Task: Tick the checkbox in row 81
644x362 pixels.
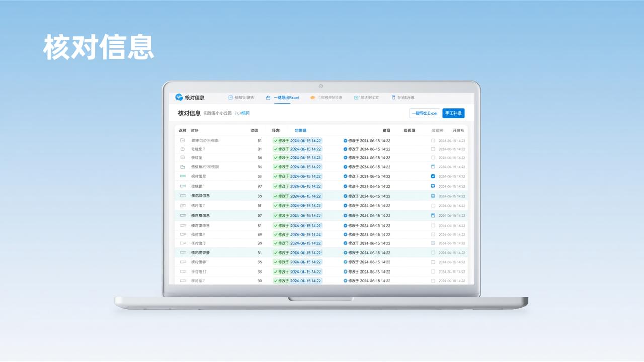Action: point(433,141)
